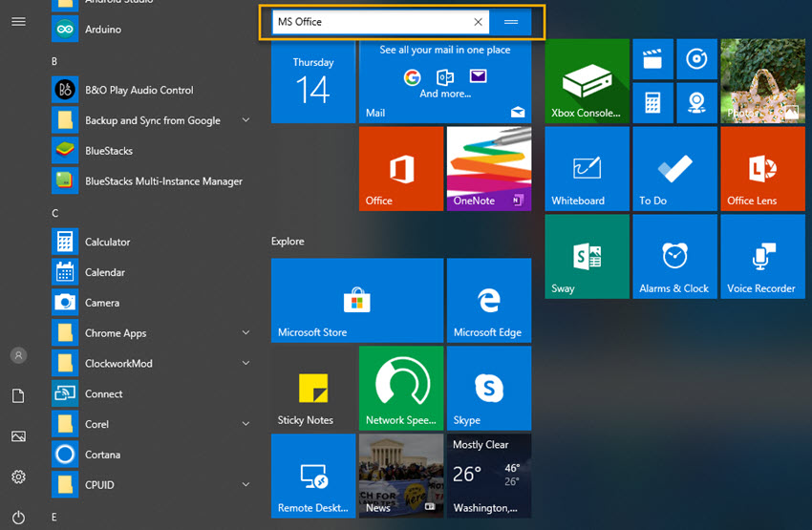Launch the Microsoft Edge tile
The image size is (812, 530).
point(489,301)
